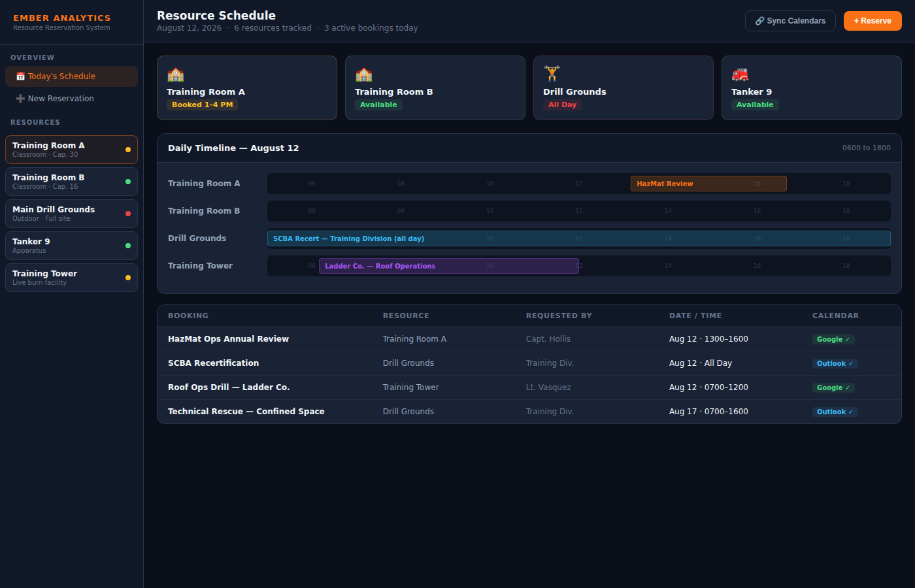
Task: Click the fire truck icon on Tanker 9 card
Action: (x=740, y=74)
